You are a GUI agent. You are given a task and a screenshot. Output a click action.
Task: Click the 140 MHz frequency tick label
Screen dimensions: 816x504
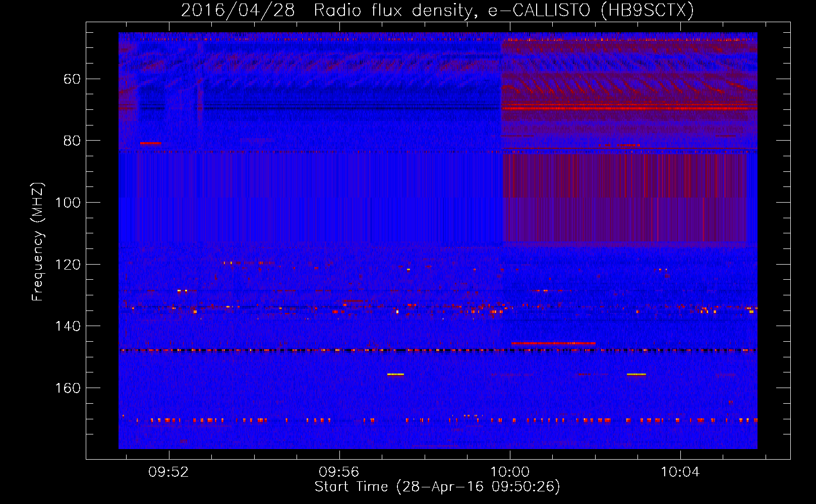pos(68,326)
